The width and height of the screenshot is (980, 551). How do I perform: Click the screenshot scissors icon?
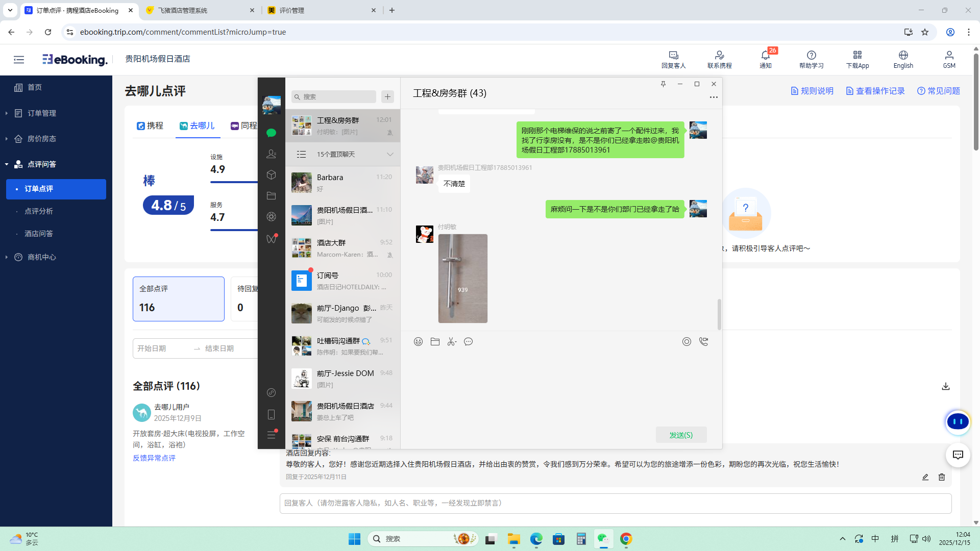451,342
